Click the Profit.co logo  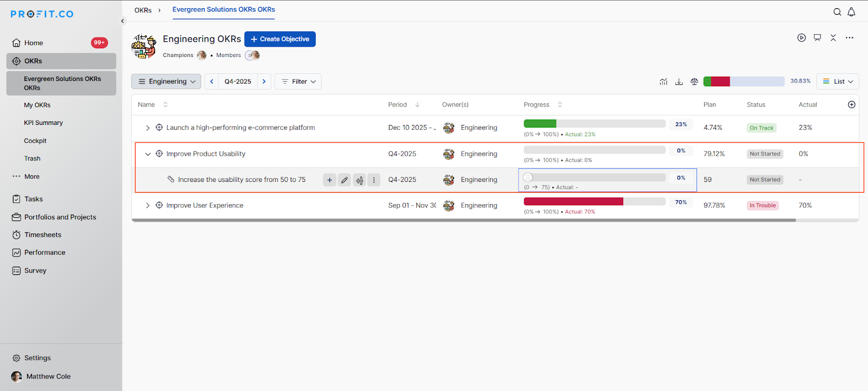point(42,14)
